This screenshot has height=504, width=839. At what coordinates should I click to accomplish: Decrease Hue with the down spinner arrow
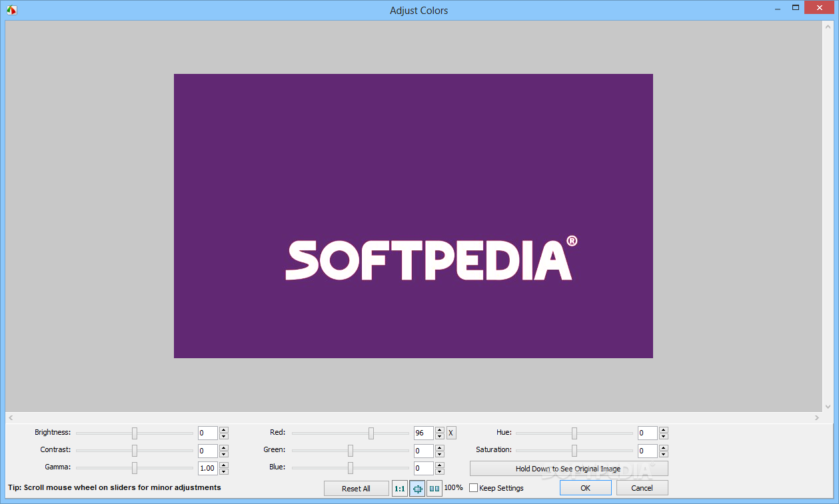[664, 437]
